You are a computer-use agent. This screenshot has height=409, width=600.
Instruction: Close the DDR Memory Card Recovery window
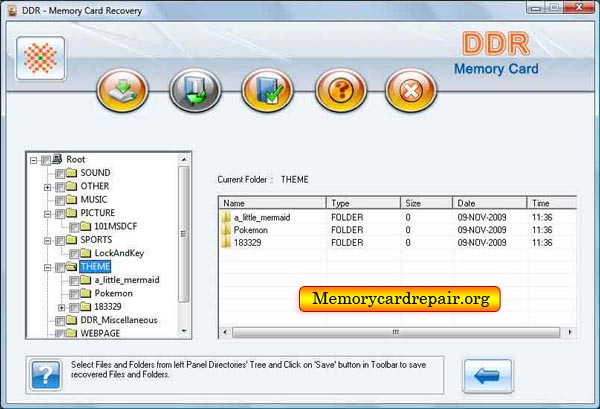pos(580,7)
